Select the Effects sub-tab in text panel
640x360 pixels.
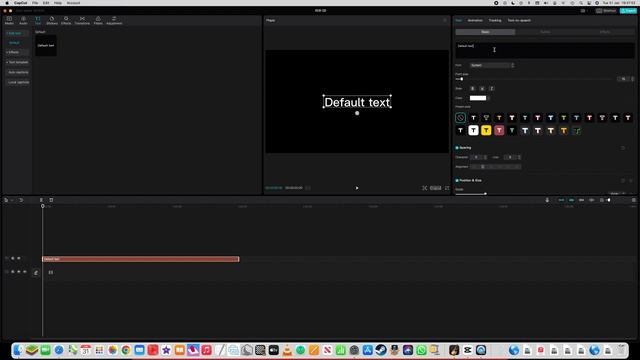(605, 32)
